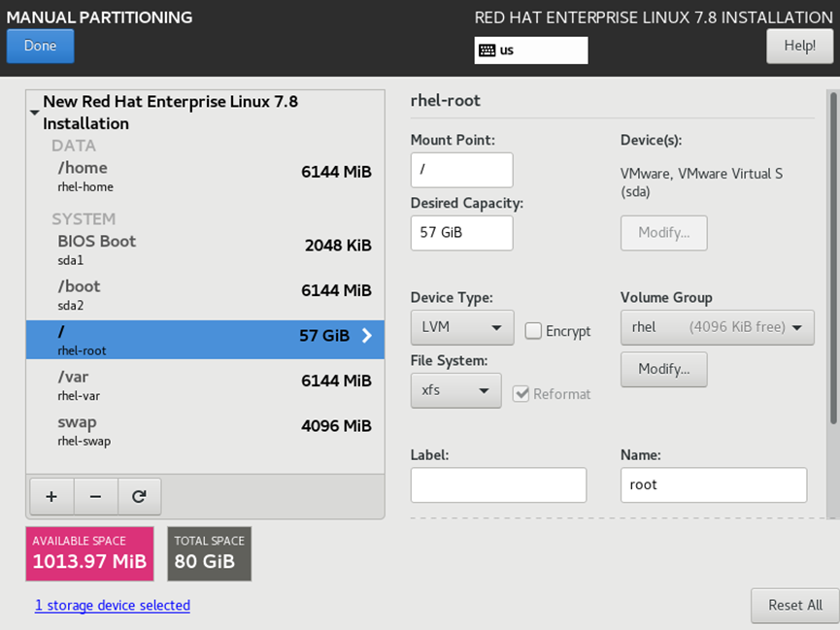Image resolution: width=840 pixels, height=630 pixels.
Task: Open the File System xfs dropdown
Action: pos(455,390)
